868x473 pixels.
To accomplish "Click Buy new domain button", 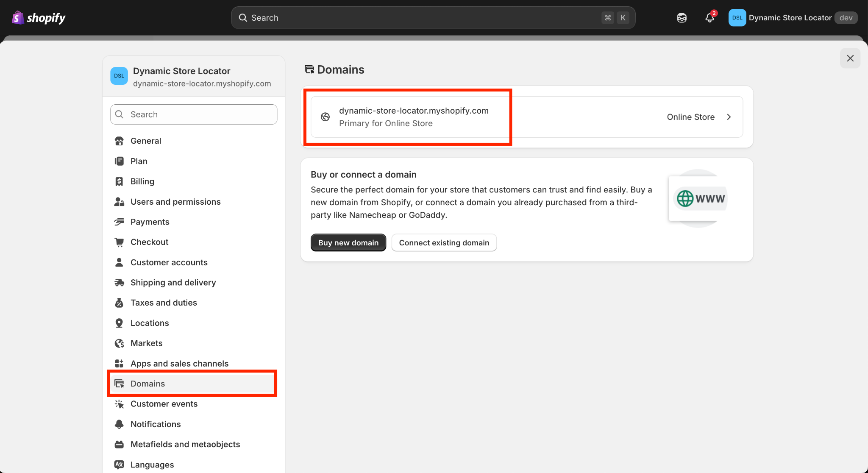I will point(348,242).
